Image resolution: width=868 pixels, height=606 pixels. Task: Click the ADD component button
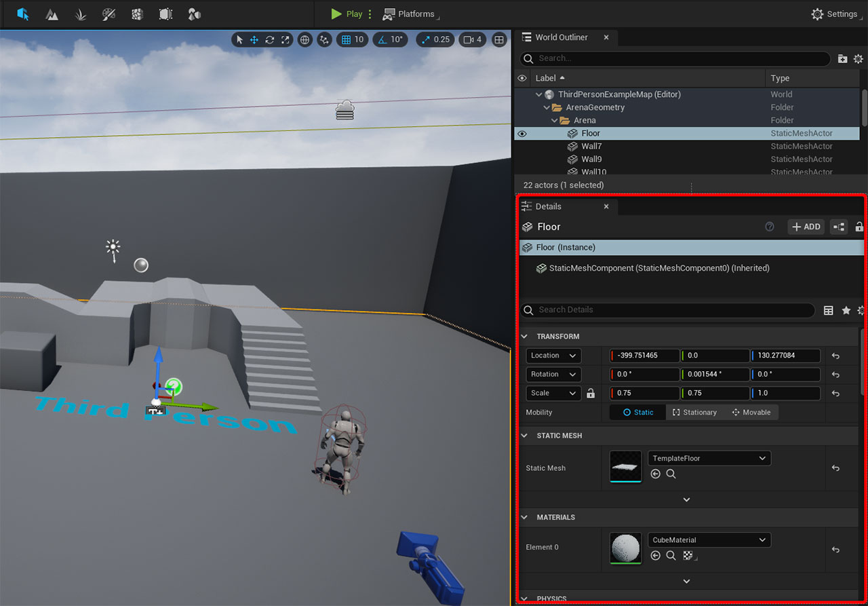pyautogui.click(x=806, y=227)
